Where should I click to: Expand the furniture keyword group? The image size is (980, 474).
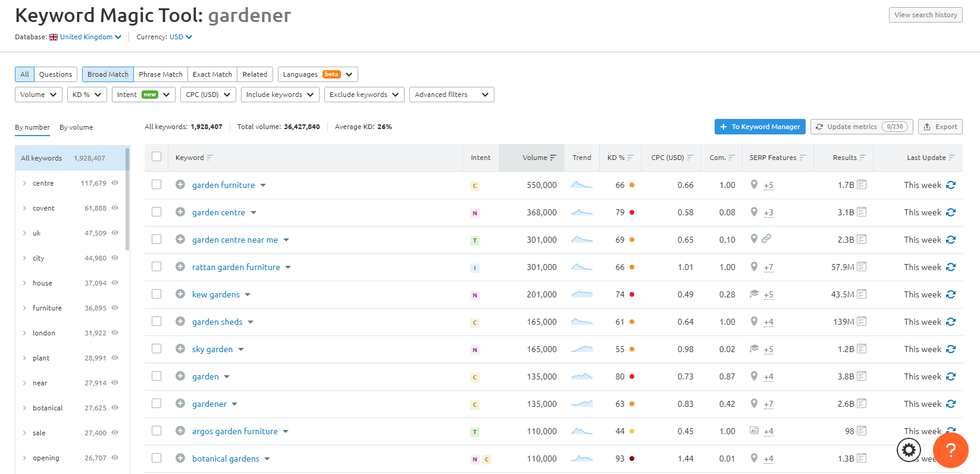click(x=24, y=308)
